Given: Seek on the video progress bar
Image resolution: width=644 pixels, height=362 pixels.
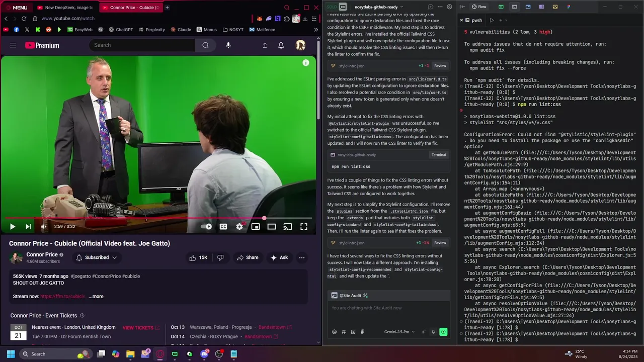Looking at the screenshot, I should click(158, 218).
